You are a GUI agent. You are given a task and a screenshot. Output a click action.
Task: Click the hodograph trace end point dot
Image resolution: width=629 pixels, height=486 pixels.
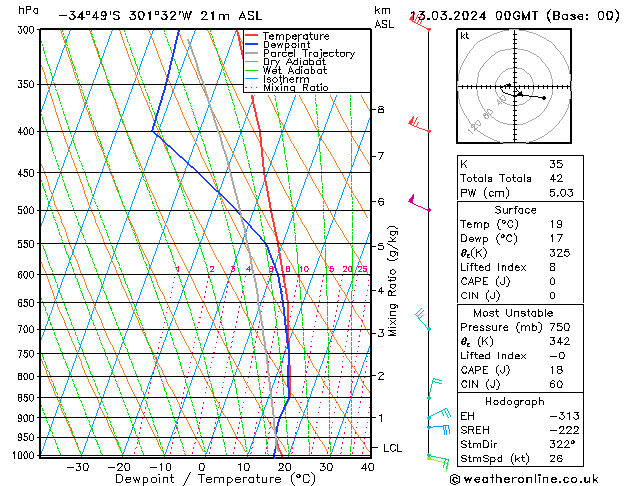(544, 98)
